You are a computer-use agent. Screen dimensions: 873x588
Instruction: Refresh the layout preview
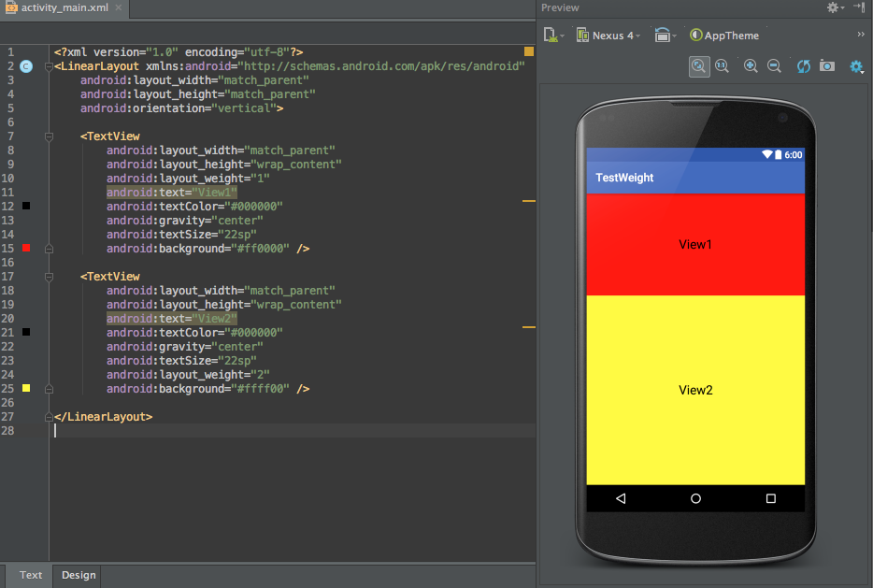click(x=804, y=66)
